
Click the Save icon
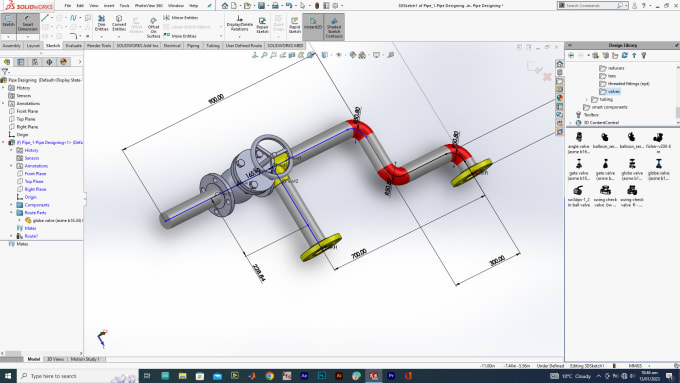click(x=262, y=6)
